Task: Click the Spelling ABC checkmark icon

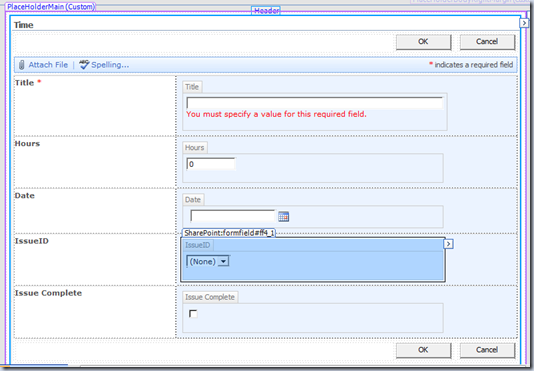Action: tap(84, 64)
